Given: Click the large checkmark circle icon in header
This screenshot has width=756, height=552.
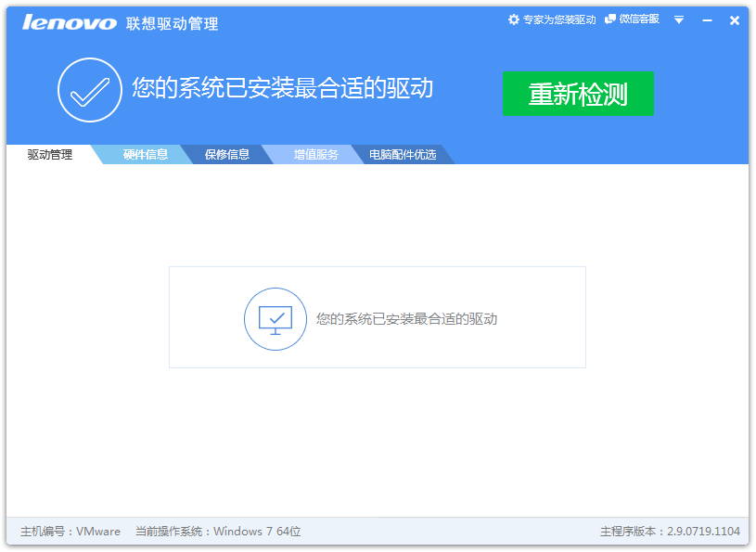Looking at the screenshot, I should tap(90, 90).
